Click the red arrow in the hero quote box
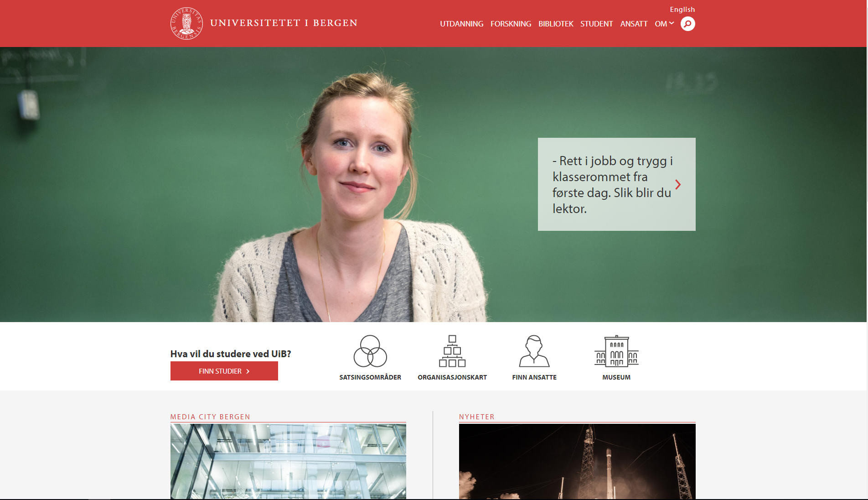 pos(678,184)
